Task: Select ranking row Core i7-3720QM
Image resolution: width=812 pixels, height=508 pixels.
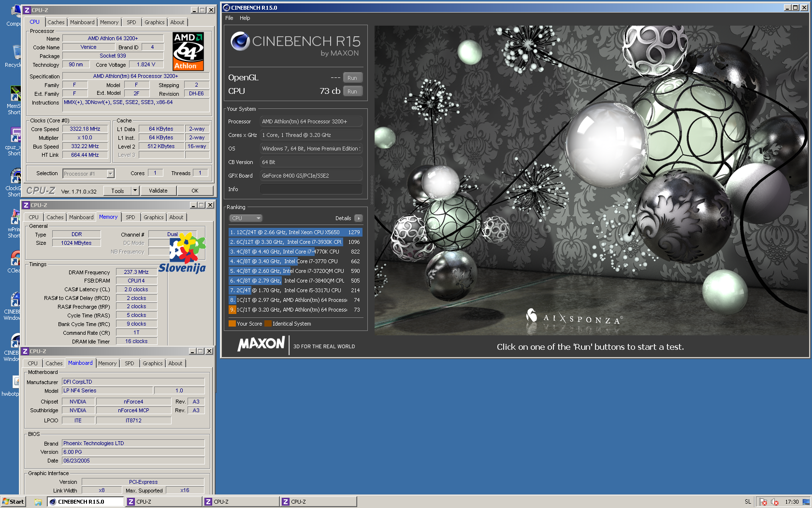Action: pyautogui.click(x=295, y=271)
